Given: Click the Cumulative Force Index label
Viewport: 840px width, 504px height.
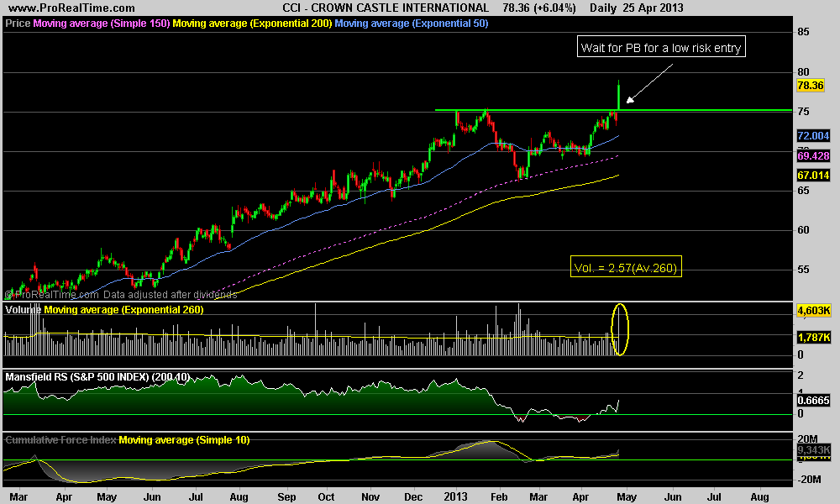Looking at the screenshot, I should (60, 440).
